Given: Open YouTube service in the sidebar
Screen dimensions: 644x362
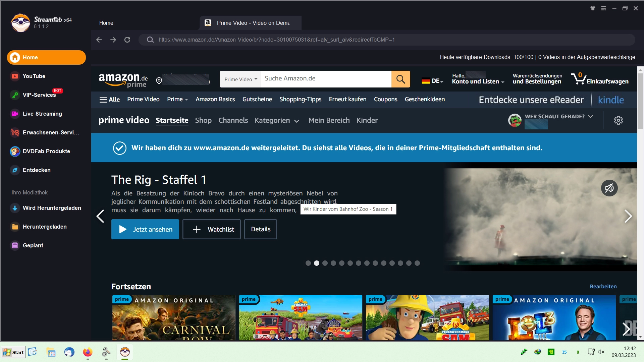Looking at the screenshot, I should [34, 76].
